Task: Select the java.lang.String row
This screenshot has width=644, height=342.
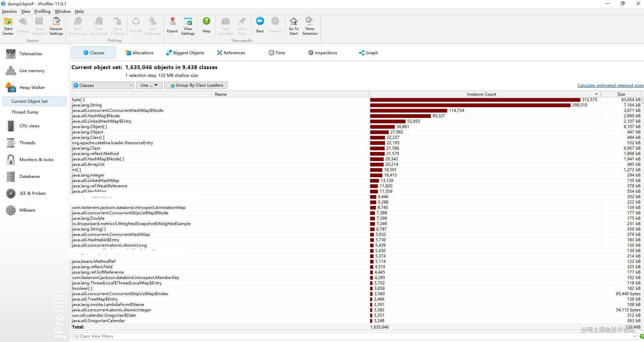Action: click(356, 105)
